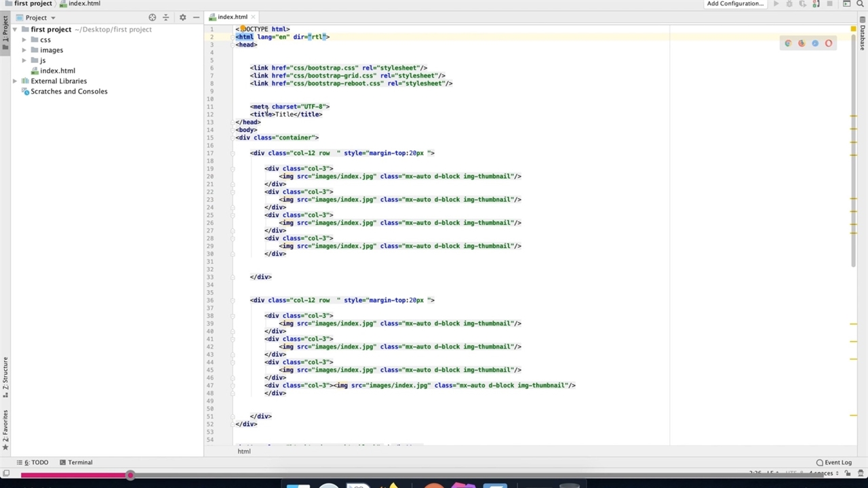
Task: Toggle the Database side panel
Action: pyautogui.click(x=863, y=37)
